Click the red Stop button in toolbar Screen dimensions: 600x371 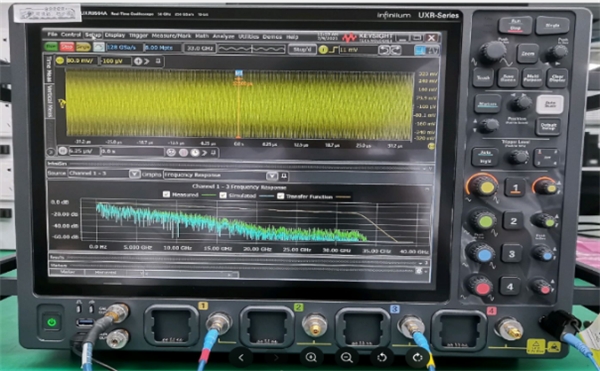pos(67,47)
